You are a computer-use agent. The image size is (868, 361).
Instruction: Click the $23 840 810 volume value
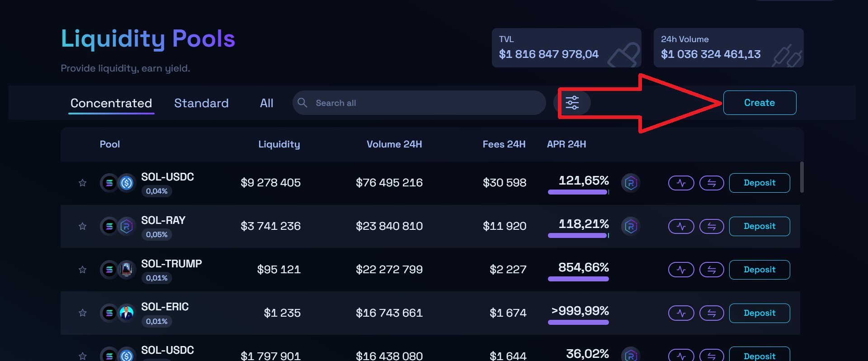click(389, 226)
